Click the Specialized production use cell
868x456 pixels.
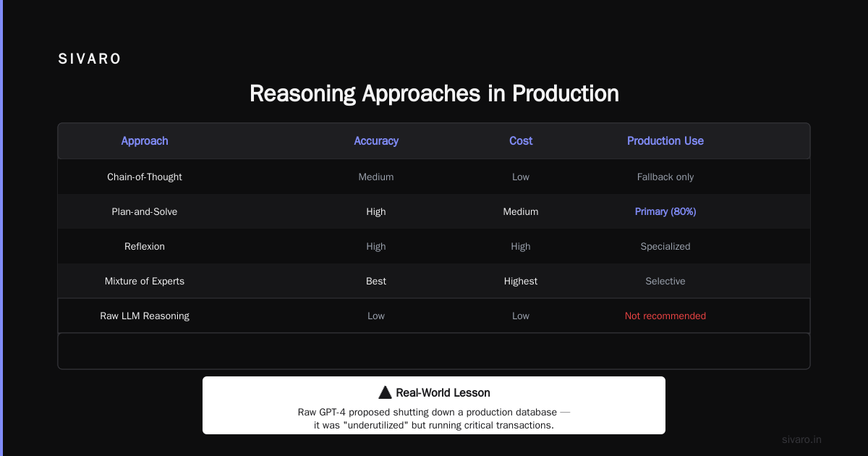[x=665, y=246]
